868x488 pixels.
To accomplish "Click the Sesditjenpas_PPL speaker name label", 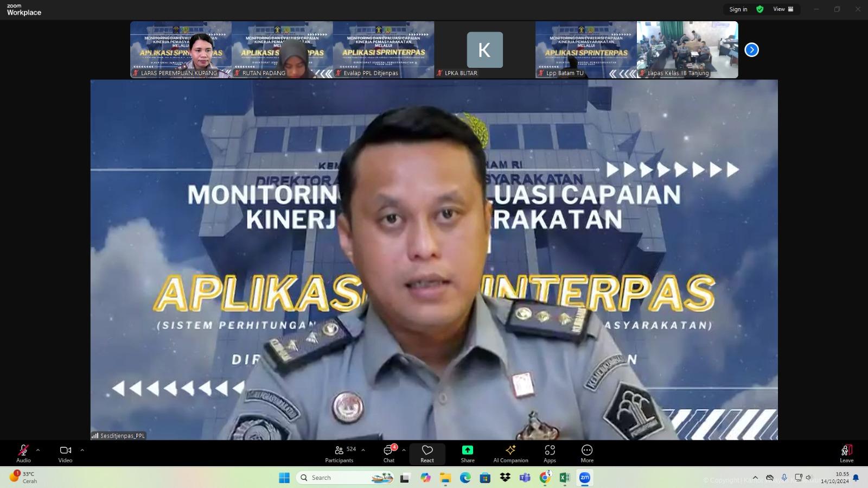I will pos(119,435).
